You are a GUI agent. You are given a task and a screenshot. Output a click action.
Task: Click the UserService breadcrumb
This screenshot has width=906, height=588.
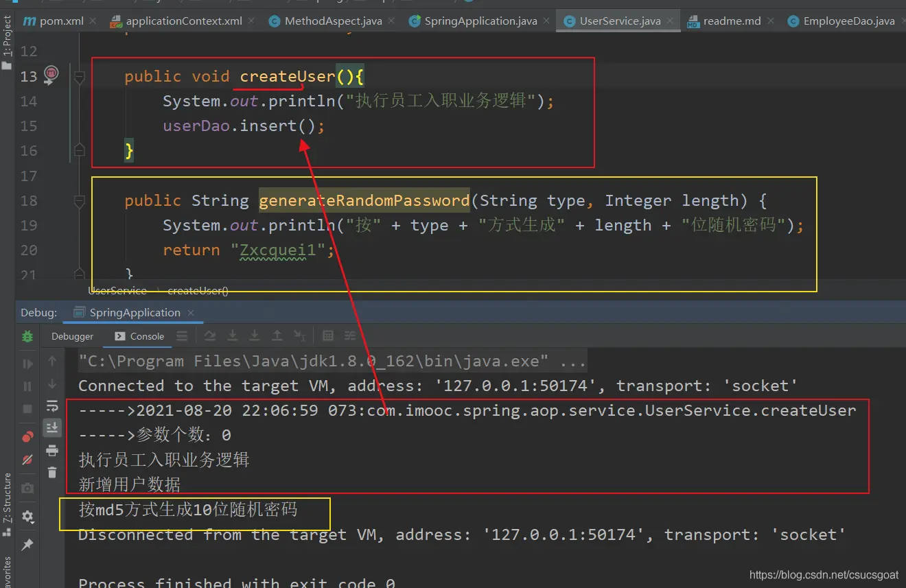click(117, 291)
